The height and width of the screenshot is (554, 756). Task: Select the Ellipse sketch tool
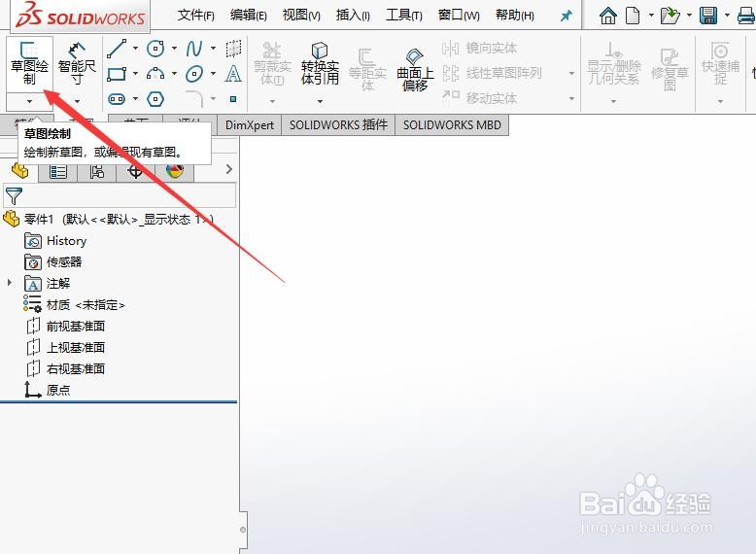point(194,74)
